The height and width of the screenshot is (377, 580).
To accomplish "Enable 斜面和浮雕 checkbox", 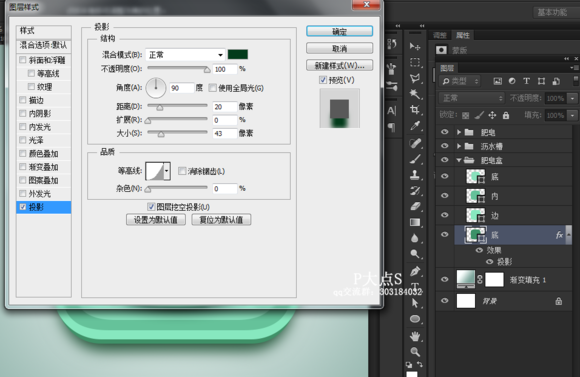I will pyautogui.click(x=23, y=60).
